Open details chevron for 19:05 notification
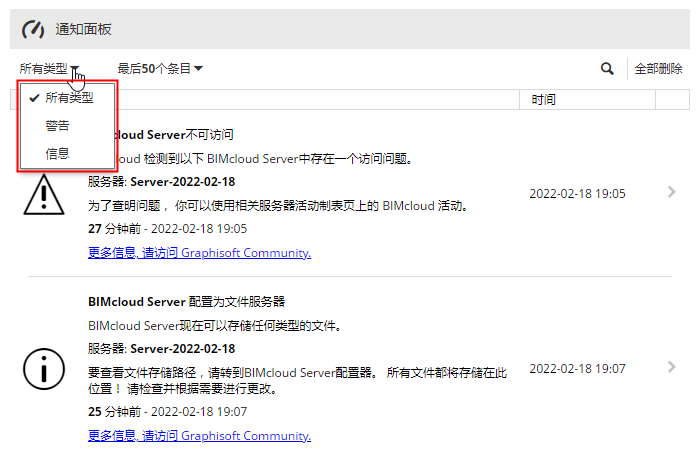Screen dimensions: 700x468 (x=671, y=192)
